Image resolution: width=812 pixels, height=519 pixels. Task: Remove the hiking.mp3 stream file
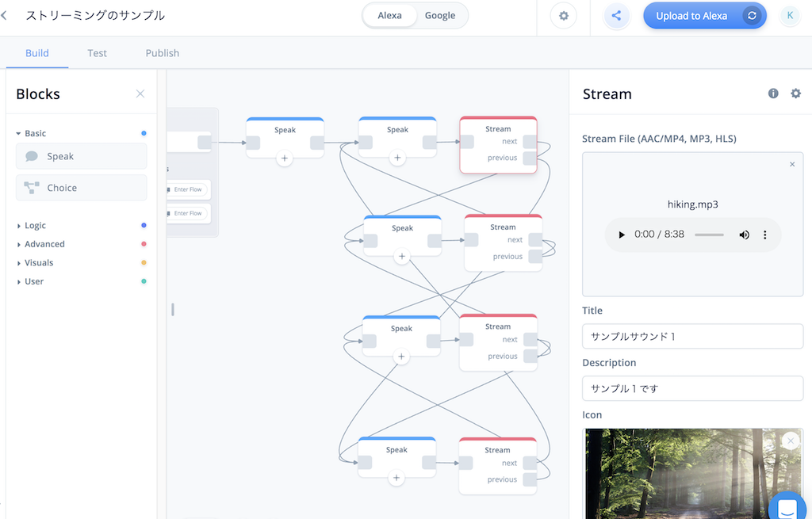click(792, 164)
